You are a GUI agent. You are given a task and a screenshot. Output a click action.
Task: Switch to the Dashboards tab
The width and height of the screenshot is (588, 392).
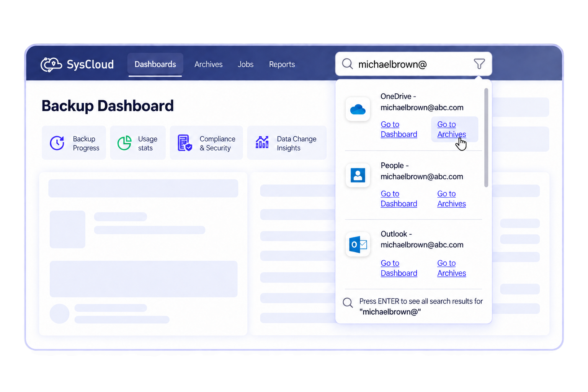[x=155, y=64]
